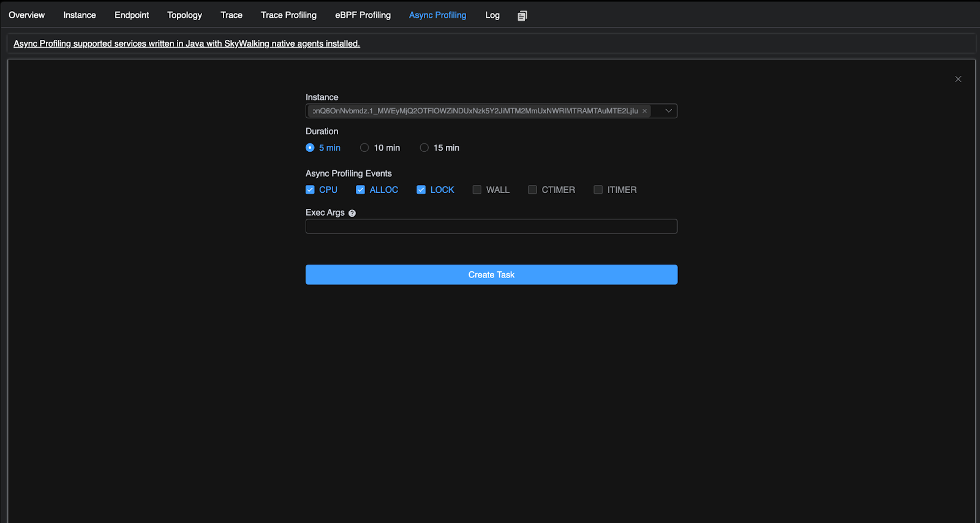The width and height of the screenshot is (980, 523).
Task: Go to the Trace Profiling tab
Action: [288, 15]
